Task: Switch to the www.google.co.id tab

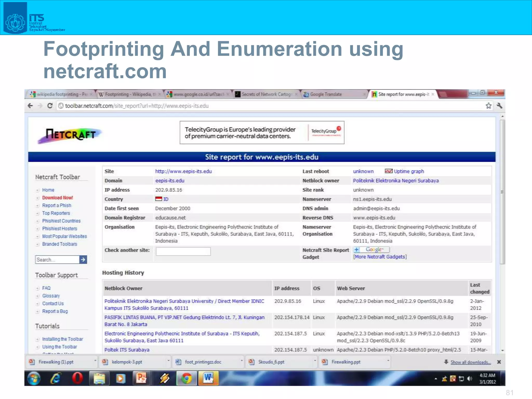Action: click(198, 94)
